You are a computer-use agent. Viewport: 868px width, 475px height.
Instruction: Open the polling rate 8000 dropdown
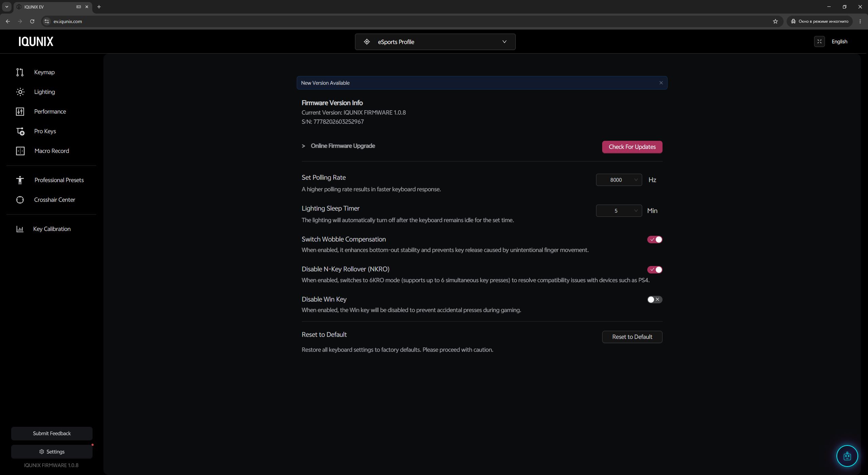(x=619, y=180)
